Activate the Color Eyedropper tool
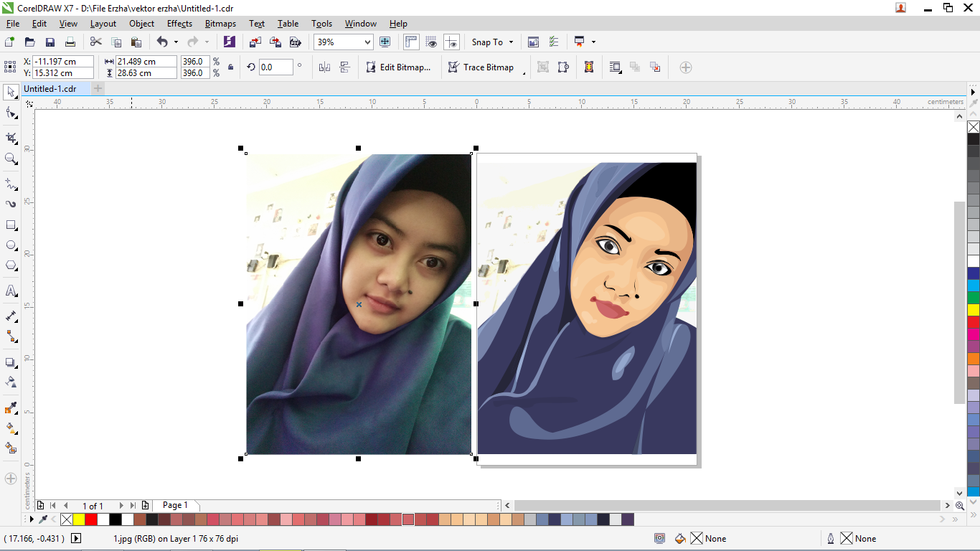 tap(11, 408)
